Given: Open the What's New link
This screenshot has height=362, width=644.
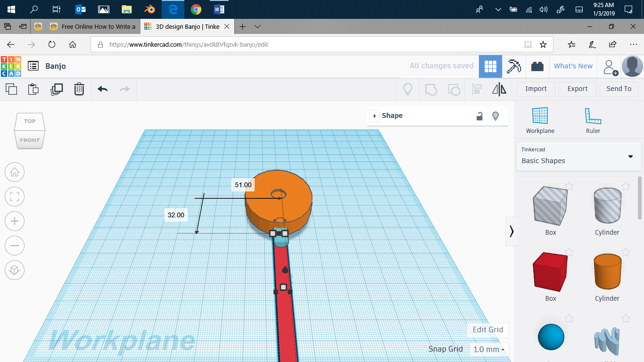Looking at the screenshot, I should pyautogui.click(x=573, y=66).
